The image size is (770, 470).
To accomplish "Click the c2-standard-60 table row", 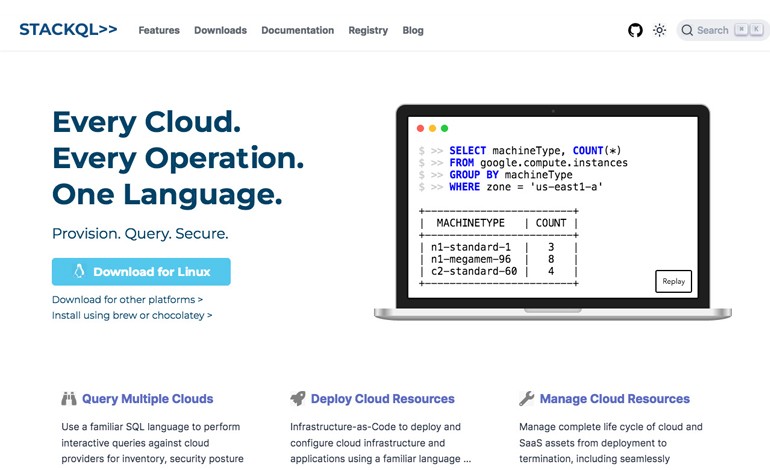I will point(498,271).
